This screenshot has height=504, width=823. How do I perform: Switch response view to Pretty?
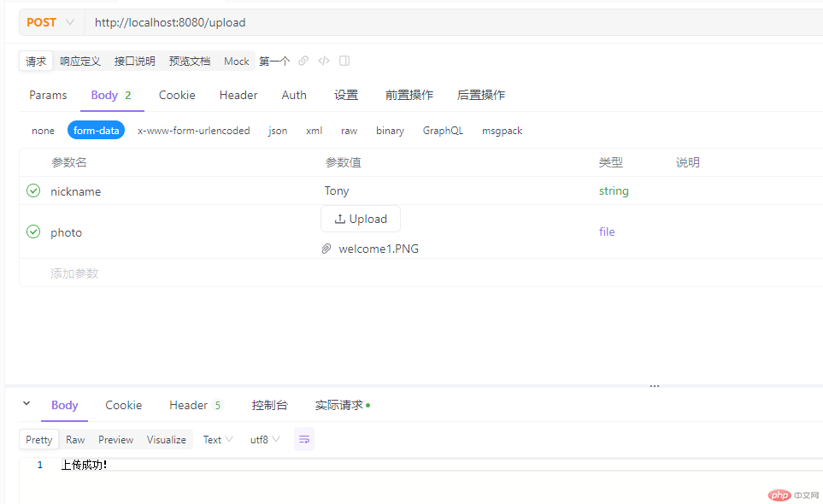click(38, 439)
